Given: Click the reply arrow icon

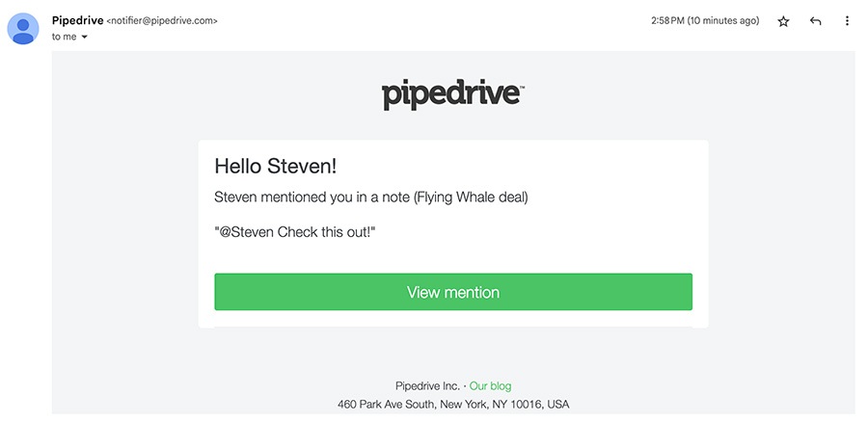Looking at the screenshot, I should (x=815, y=21).
